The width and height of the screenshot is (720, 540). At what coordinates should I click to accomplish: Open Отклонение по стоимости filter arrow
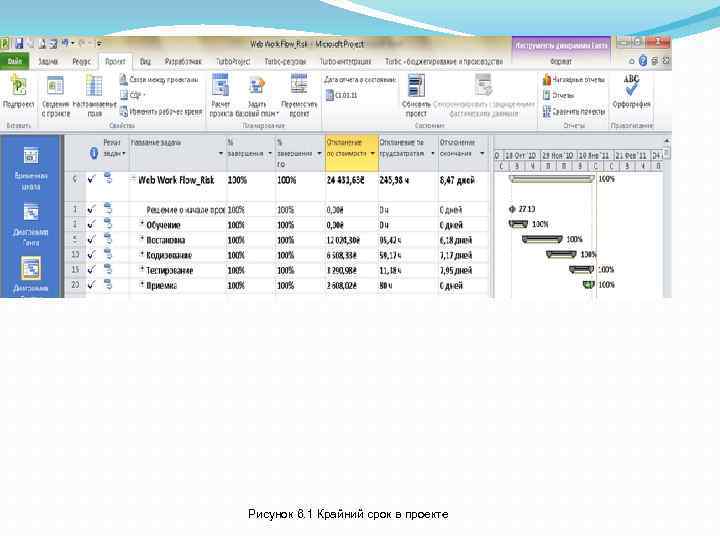pos(372,154)
